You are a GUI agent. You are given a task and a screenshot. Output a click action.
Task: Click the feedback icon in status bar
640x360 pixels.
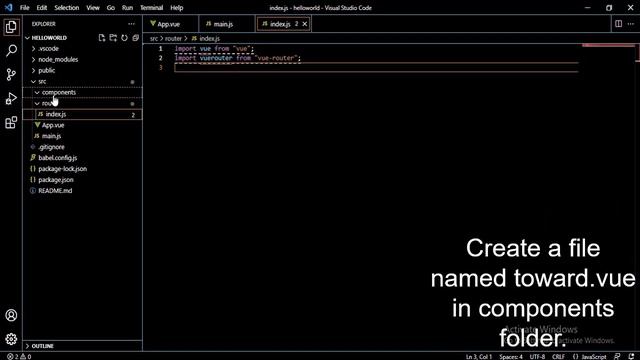617,356
